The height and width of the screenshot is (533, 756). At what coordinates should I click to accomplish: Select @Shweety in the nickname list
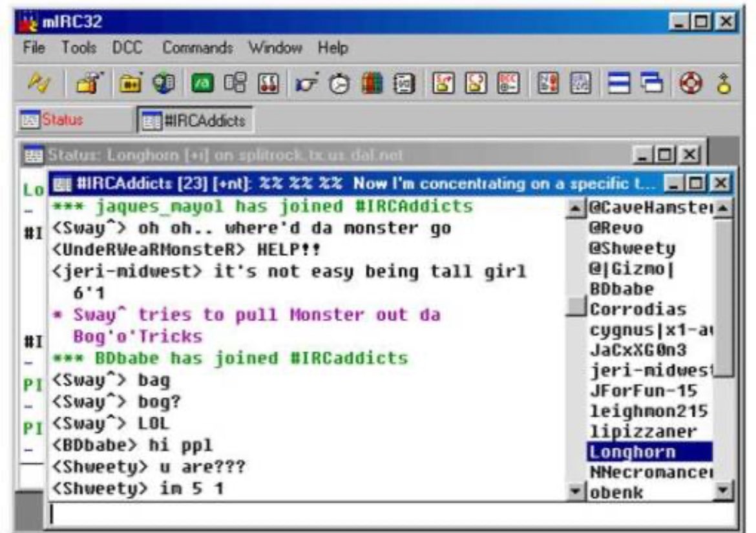tap(649, 248)
